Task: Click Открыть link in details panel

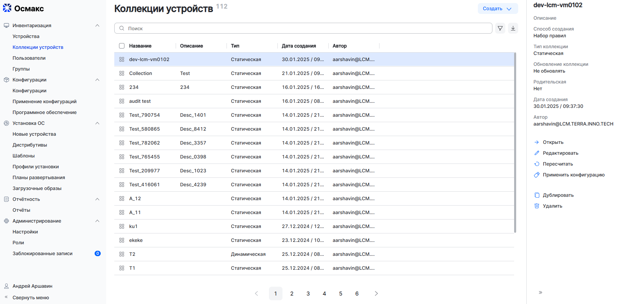Action: pyautogui.click(x=553, y=142)
